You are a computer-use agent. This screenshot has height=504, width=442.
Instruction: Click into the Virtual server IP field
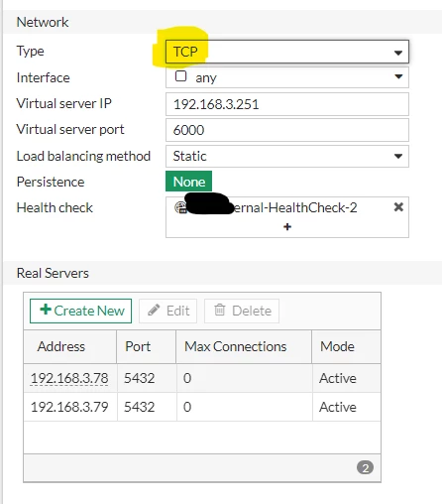tap(287, 104)
